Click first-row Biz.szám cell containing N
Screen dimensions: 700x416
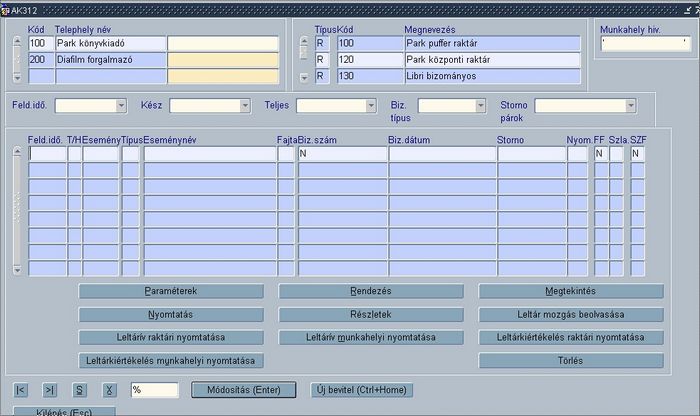(x=342, y=154)
